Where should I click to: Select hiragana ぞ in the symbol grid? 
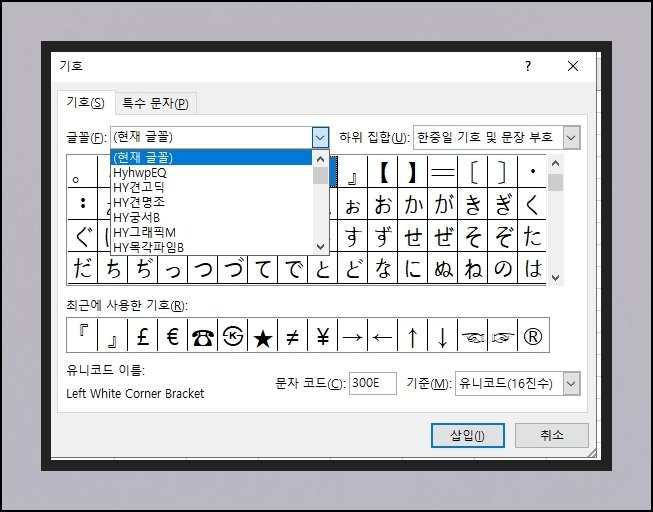502,236
